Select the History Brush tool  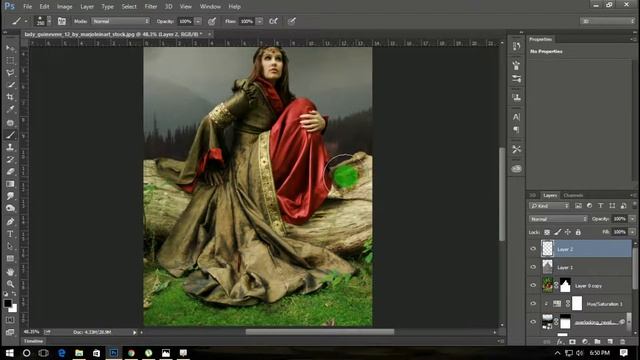point(10,160)
